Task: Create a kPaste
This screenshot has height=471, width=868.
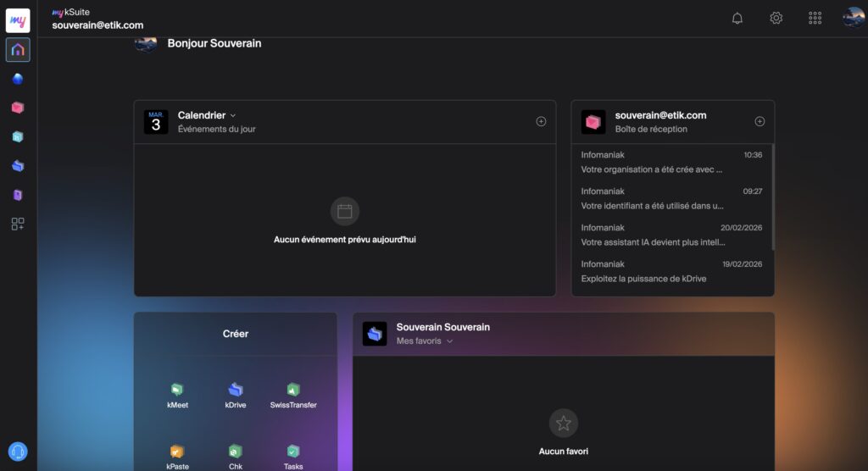Action: click(177, 457)
